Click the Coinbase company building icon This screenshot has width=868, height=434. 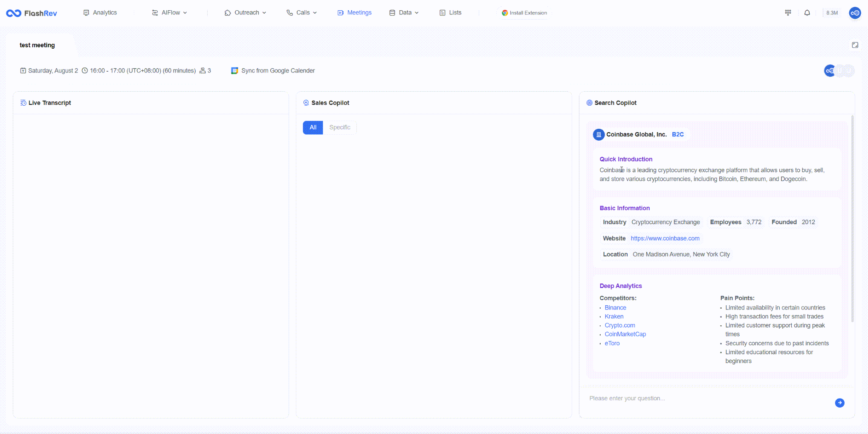599,135
